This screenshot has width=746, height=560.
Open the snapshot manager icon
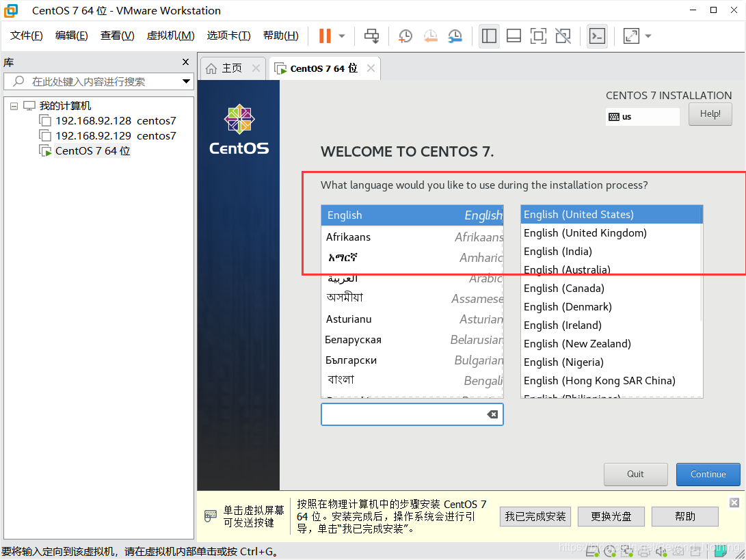(455, 36)
